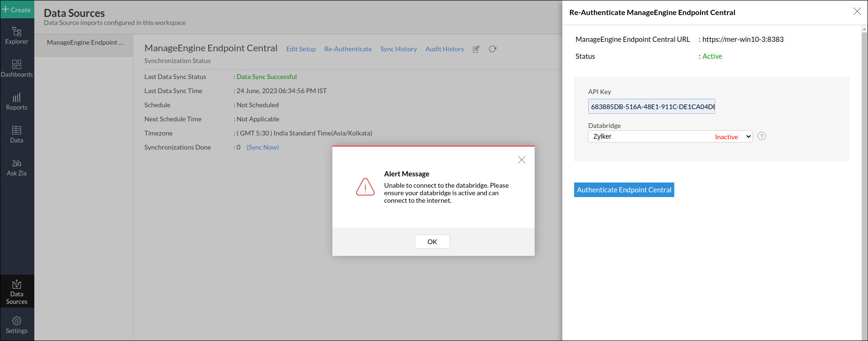This screenshot has height=341, width=868.
Task: Select ManageEngine Endpoint data source in list
Action: pyautogui.click(x=85, y=42)
